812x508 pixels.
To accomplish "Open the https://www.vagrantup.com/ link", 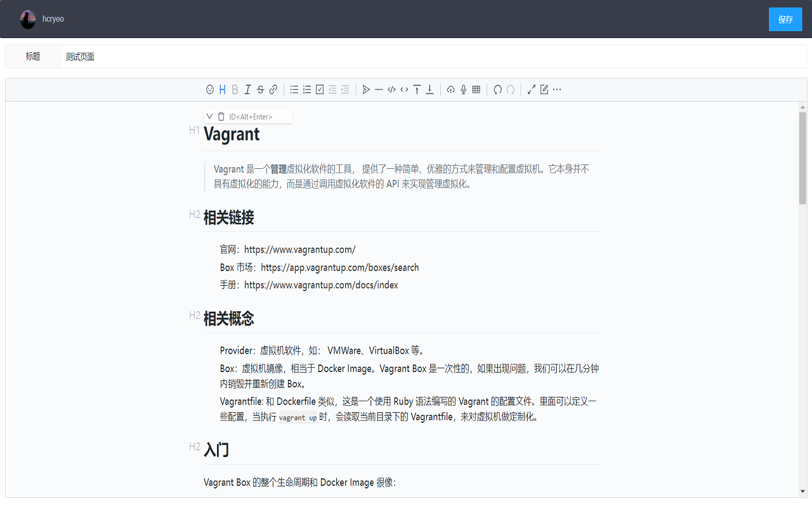I will tap(299, 250).
